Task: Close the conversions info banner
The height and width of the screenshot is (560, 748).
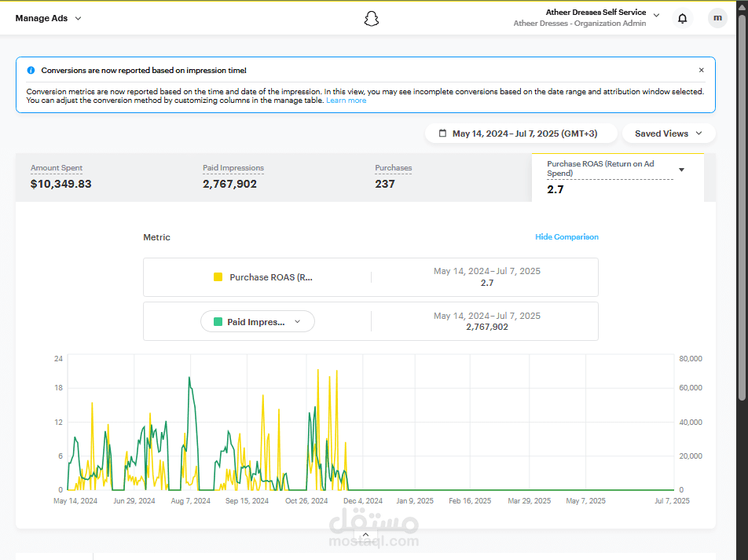Action: click(x=701, y=70)
